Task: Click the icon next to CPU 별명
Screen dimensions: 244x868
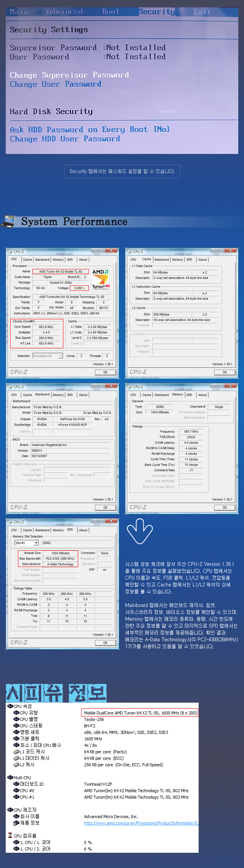Action: click(16, 719)
